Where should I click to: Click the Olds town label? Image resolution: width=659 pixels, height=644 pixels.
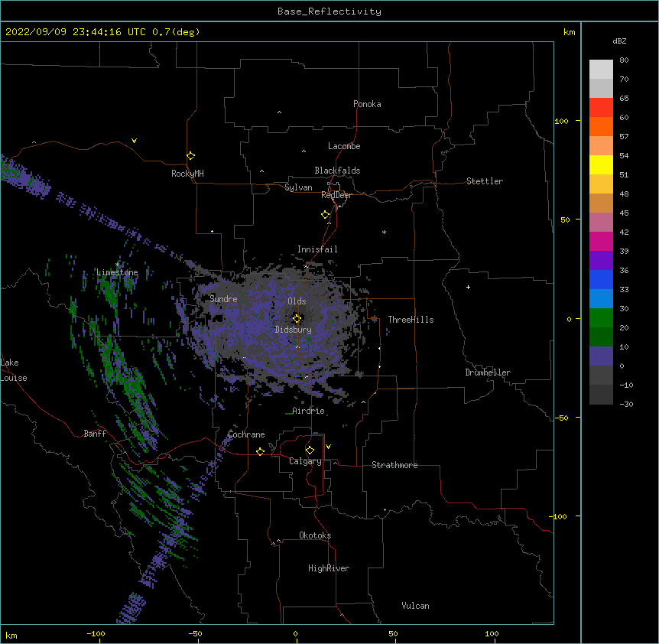(297, 301)
